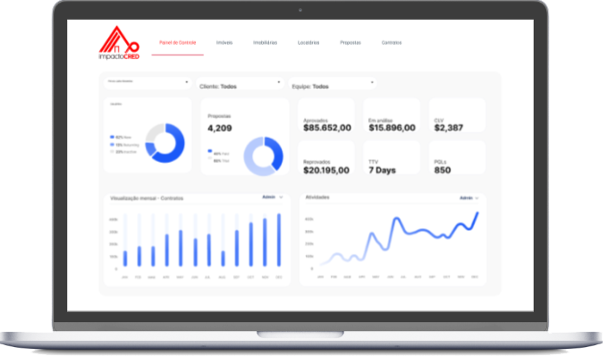Select the Propostas navigation tab
Screen dimensions: 608x364
350,43
